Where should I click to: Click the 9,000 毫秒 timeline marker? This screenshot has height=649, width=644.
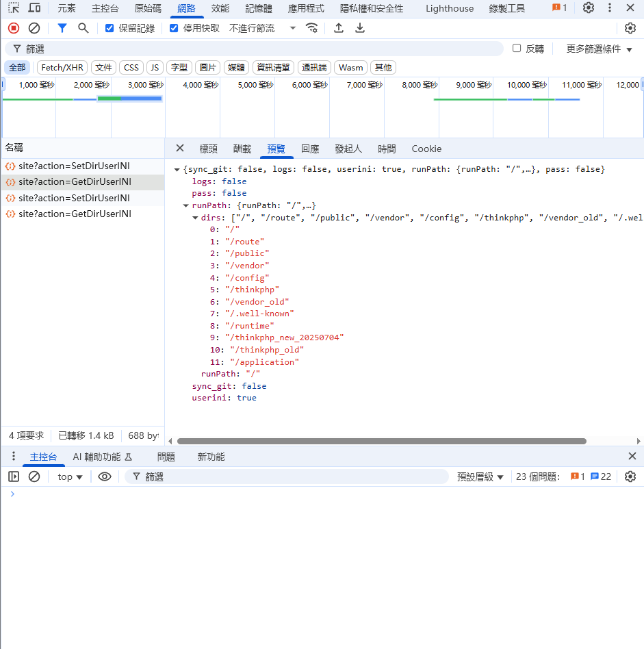(474, 85)
